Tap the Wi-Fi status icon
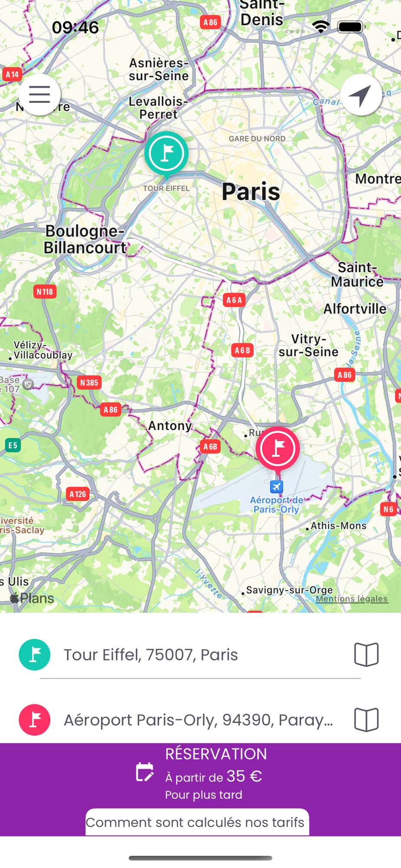This screenshot has width=401, height=868. click(321, 27)
